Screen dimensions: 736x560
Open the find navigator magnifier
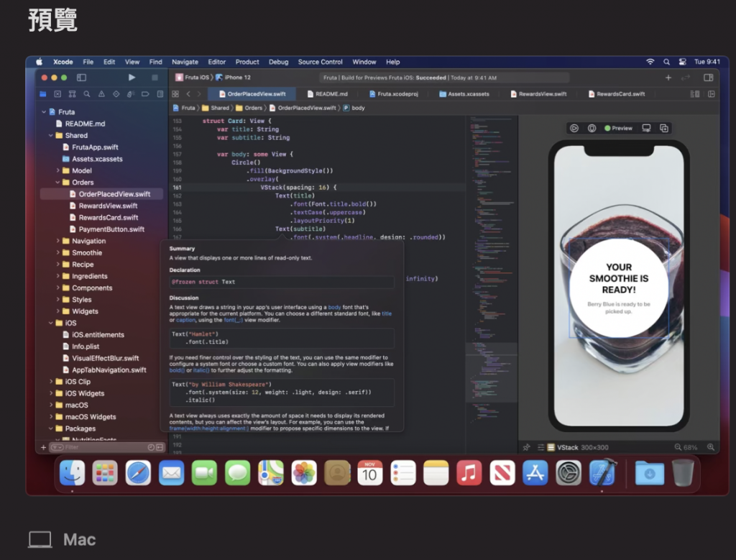tap(86, 94)
